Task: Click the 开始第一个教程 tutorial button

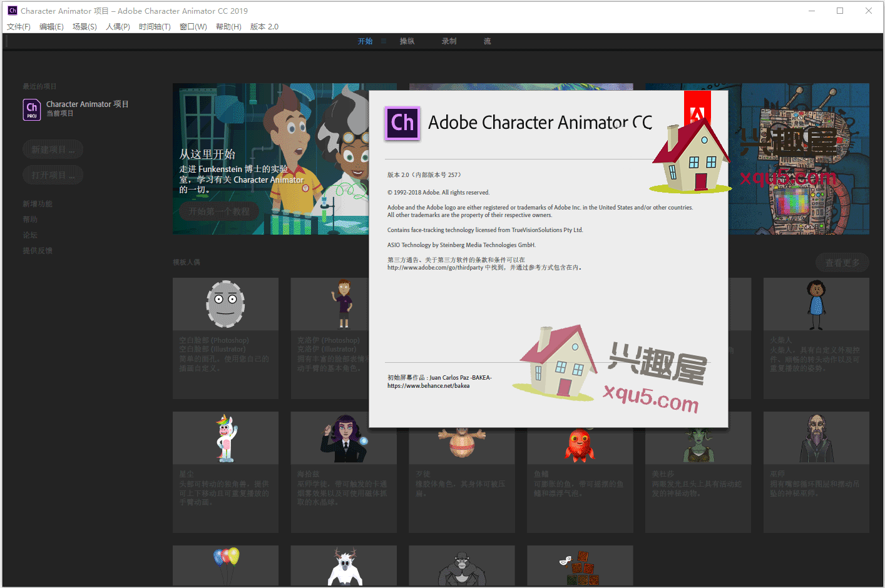Action: 219,211
